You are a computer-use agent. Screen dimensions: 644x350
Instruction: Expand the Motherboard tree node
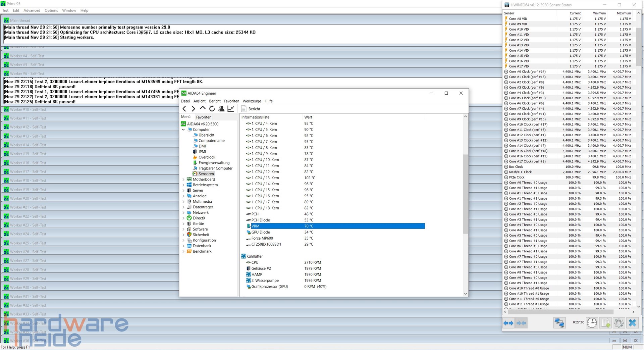pos(183,180)
